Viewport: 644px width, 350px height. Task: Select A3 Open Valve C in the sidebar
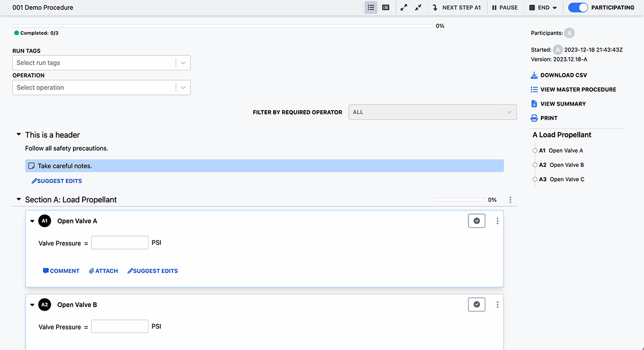click(560, 179)
